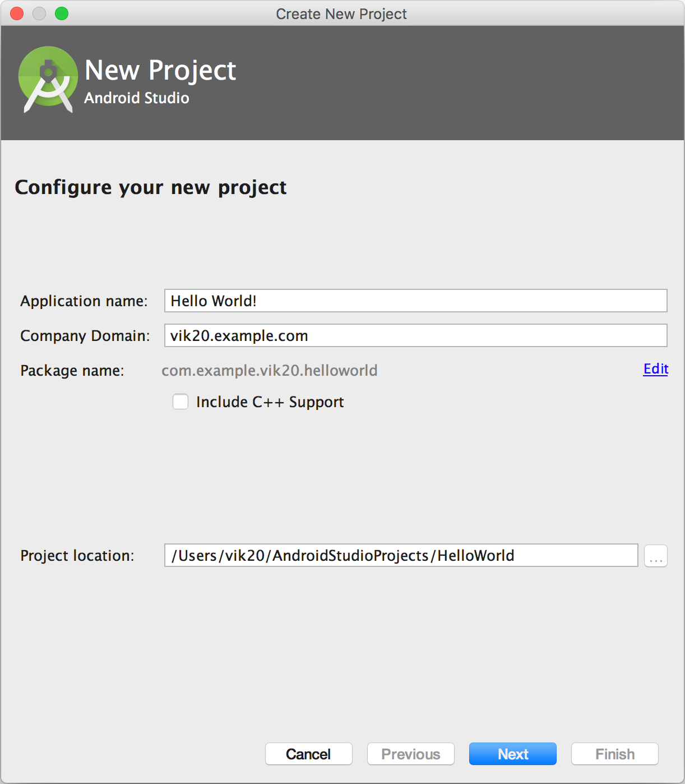
Task: Click the Edit link for package name
Action: point(655,369)
